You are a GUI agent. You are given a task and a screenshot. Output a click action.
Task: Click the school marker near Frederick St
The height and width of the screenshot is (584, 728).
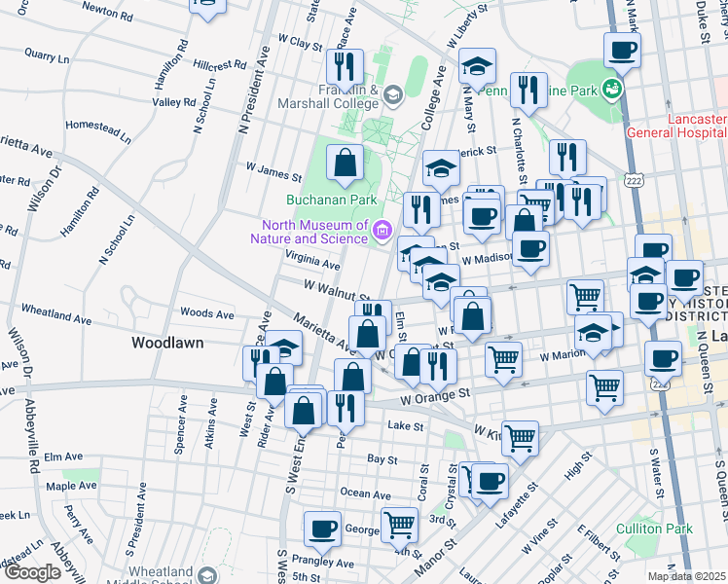[x=441, y=169]
